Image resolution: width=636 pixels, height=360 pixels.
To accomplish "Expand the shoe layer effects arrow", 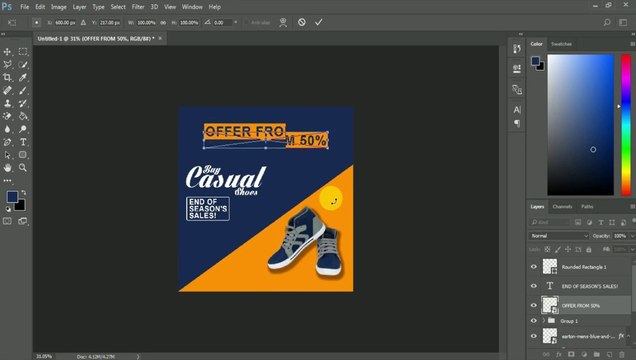I will [x=629, y=336].
